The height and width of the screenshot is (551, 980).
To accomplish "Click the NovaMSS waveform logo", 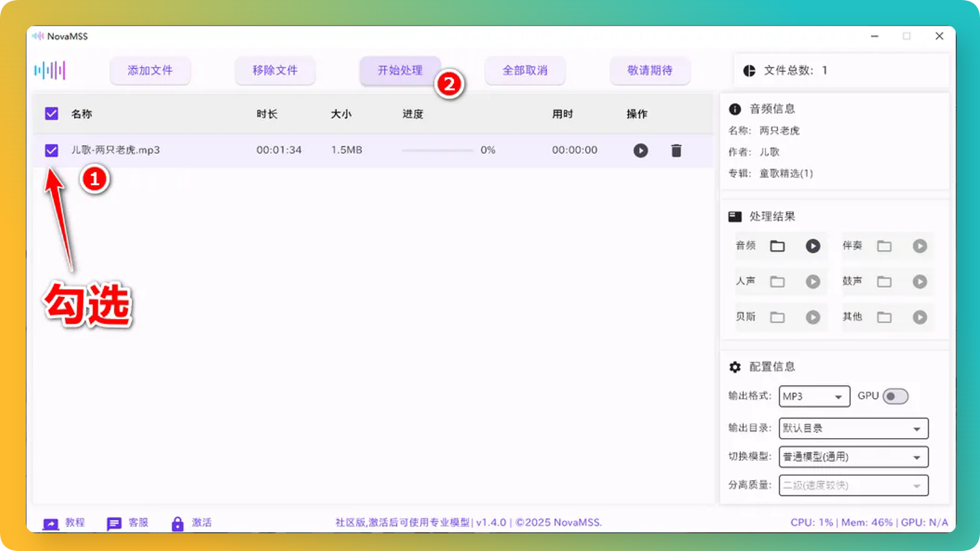I will click(x=50, y=70).
